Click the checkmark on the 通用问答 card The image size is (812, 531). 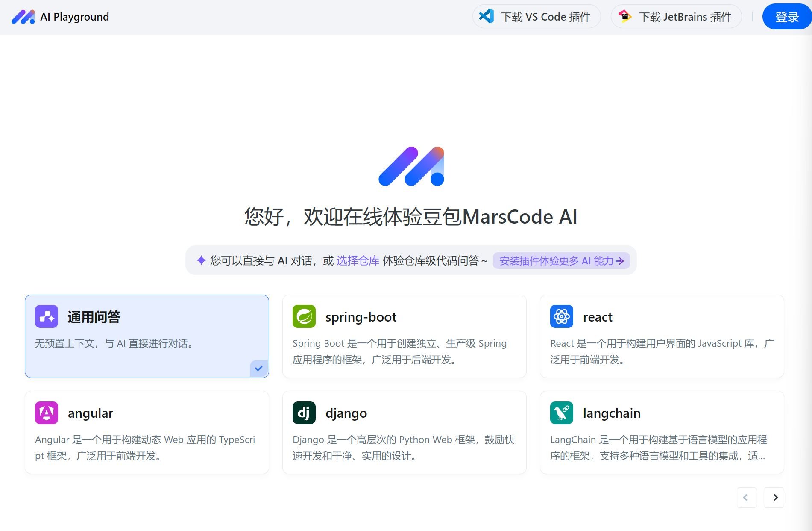[x=258, y=368]
